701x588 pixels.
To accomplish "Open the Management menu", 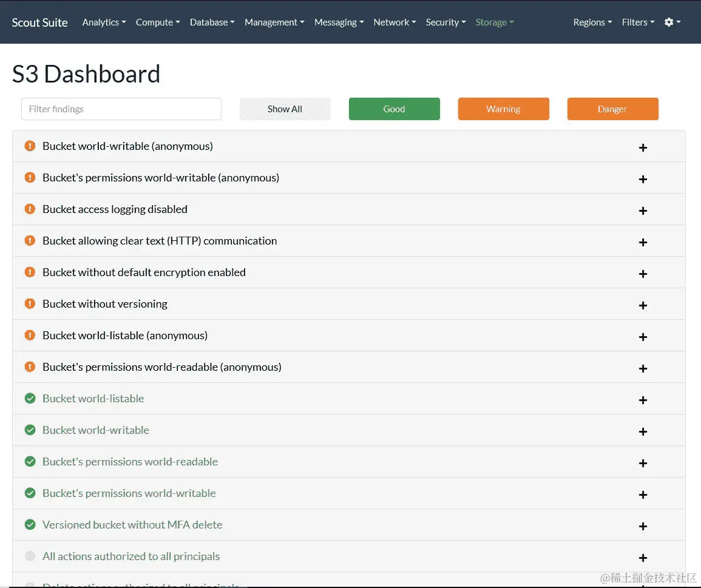I will pos(274,22).
